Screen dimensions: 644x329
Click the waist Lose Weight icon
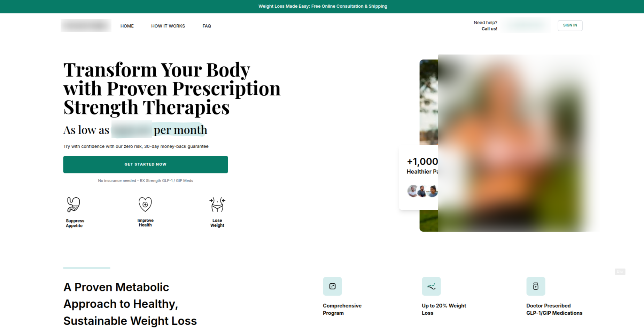[217, 204]
